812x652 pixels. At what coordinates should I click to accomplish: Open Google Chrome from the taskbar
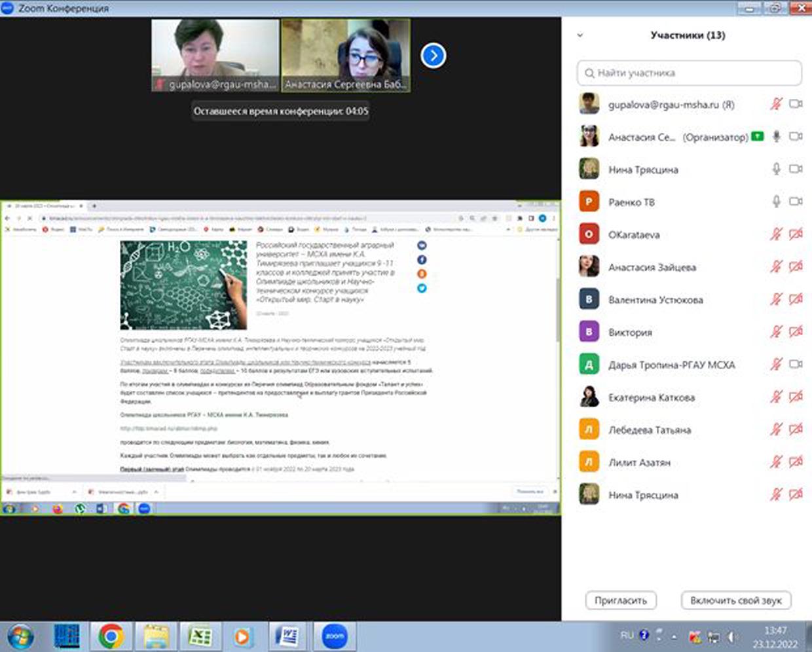111,636
